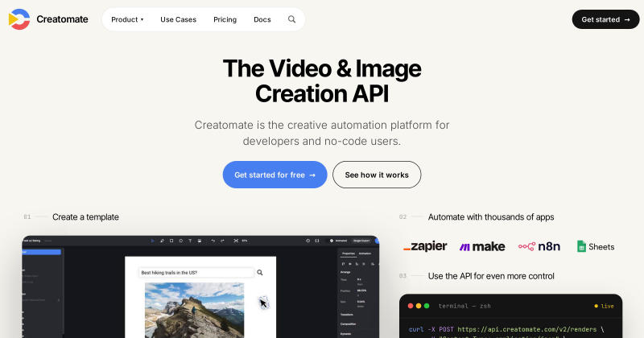Open the Docs link
This screenshot has width=644, height=338.
(x=262, y=19)
